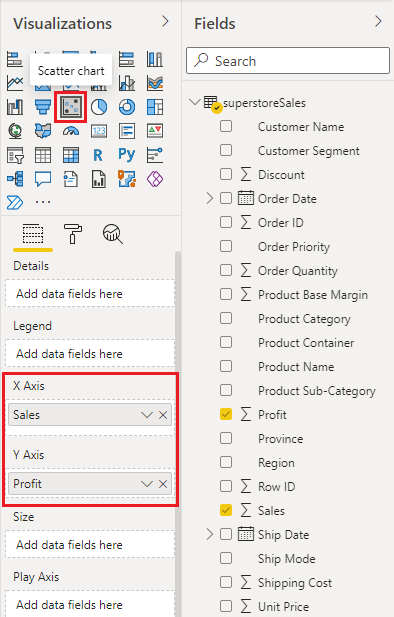Collapse the Visualizations pane arrow
This screenshot has height=617, width=394.
tap(165, 22)
